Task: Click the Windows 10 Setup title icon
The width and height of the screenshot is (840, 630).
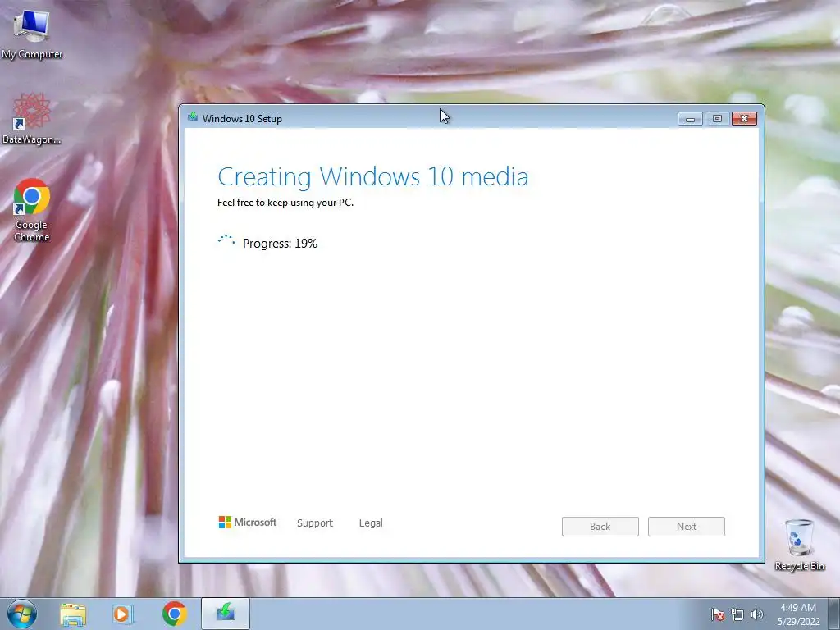Action: coord(193,118)
